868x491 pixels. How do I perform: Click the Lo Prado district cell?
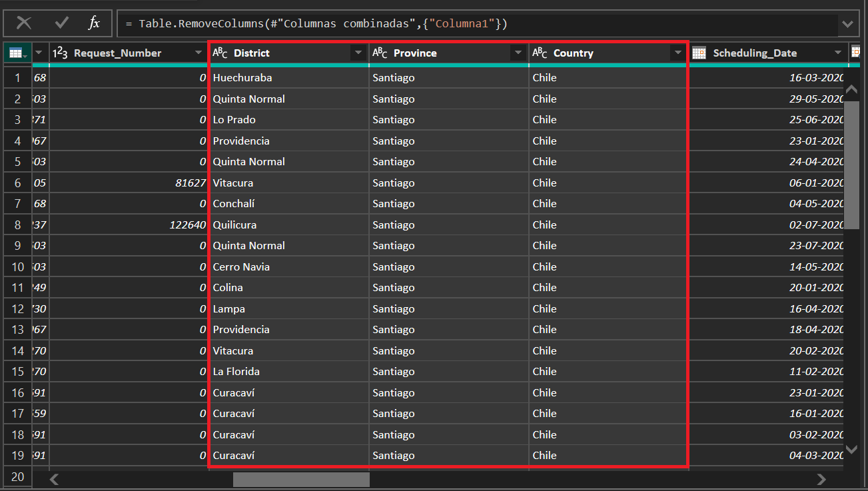(x=288, y=120)
